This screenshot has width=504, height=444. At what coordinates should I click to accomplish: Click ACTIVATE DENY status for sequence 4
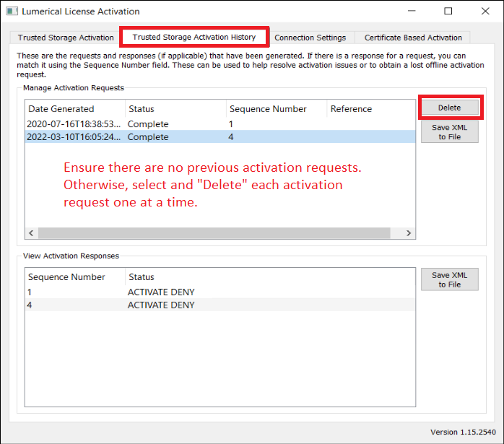tap(161, 305)
